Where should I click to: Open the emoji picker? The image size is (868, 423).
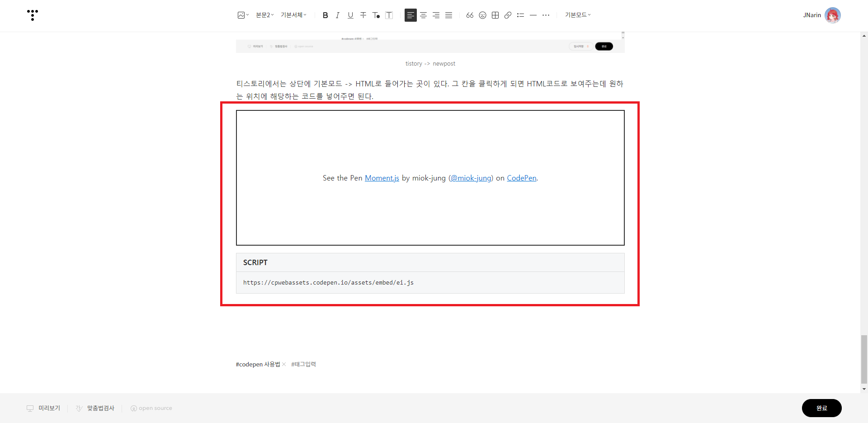(482, 15)
